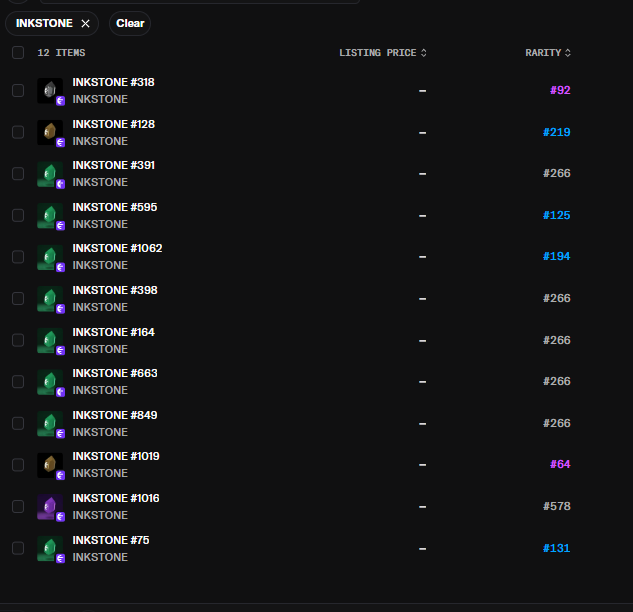Check the box for INKSTONE #164
633x612 pixels.
pos(18,340)
